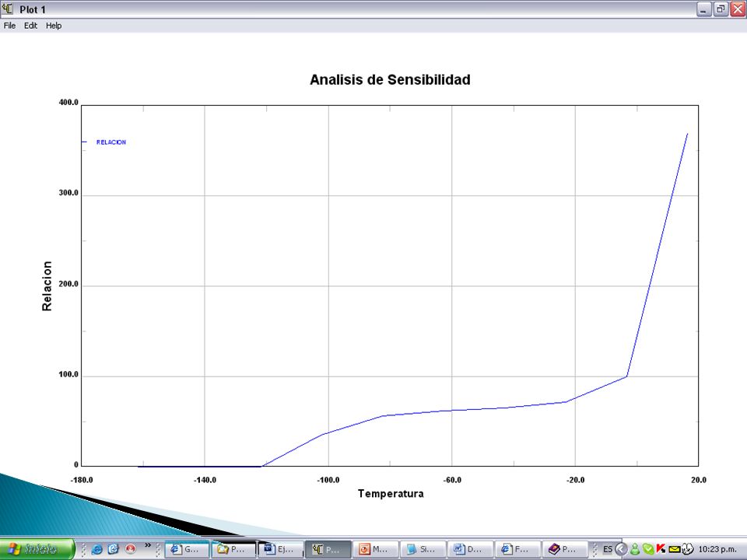Select the Relacion y-axis label
This screenshot has width=747, height=560.
(47, 286)
